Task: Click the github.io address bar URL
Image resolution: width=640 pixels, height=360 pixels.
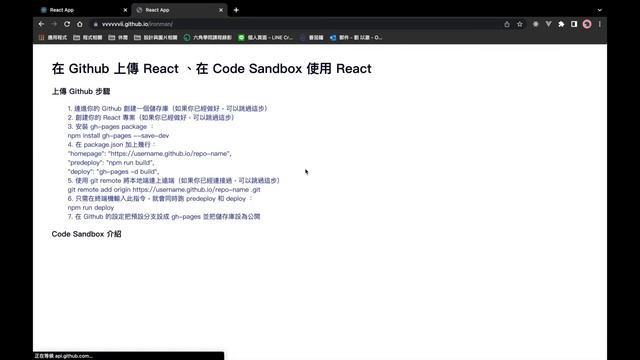Action: point(137,24)
